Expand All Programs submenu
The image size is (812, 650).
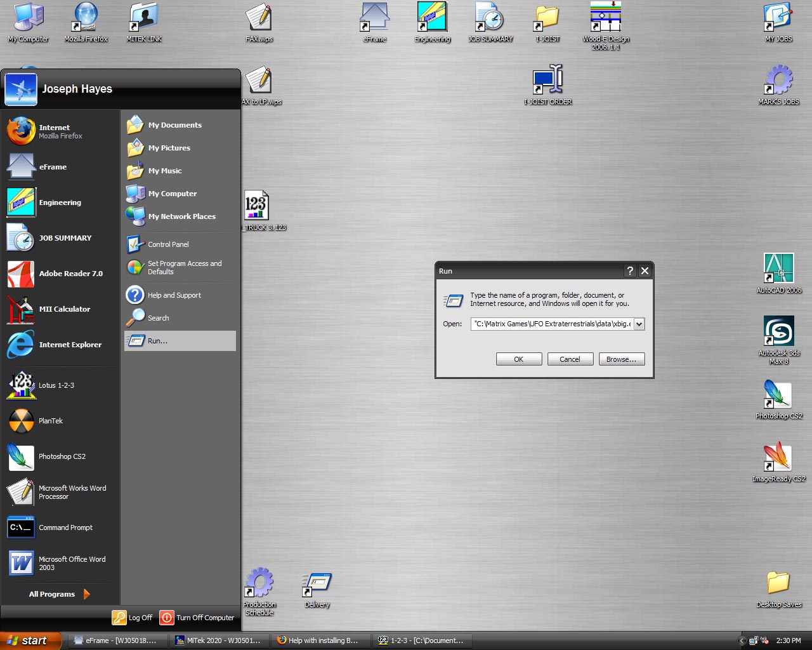tap(60, 594)
